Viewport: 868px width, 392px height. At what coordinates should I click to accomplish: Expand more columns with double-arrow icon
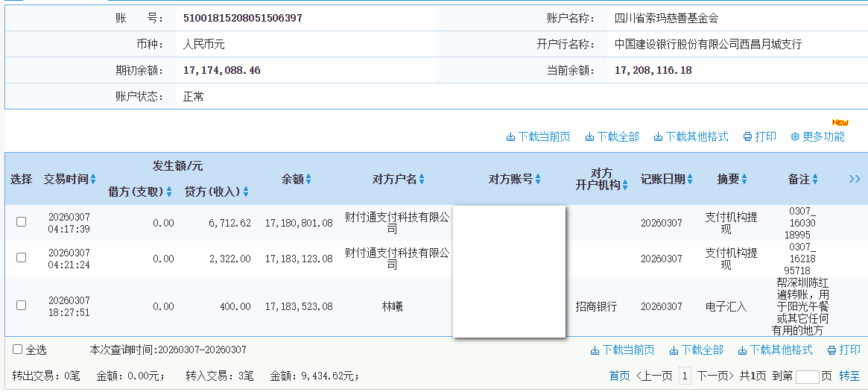tap(855, 179)
